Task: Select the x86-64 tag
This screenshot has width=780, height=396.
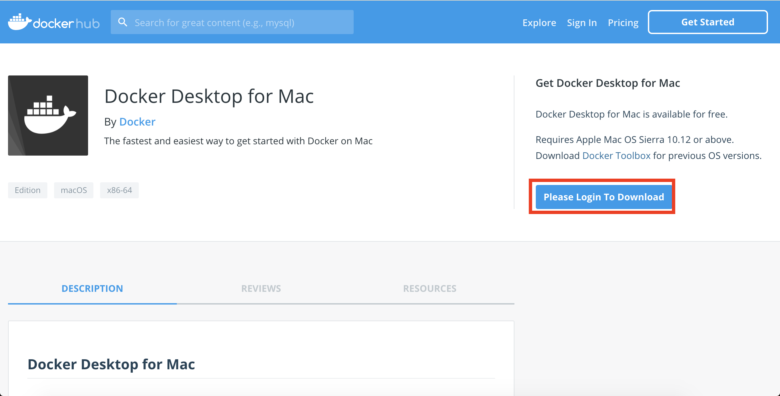Action: point(119,190)
